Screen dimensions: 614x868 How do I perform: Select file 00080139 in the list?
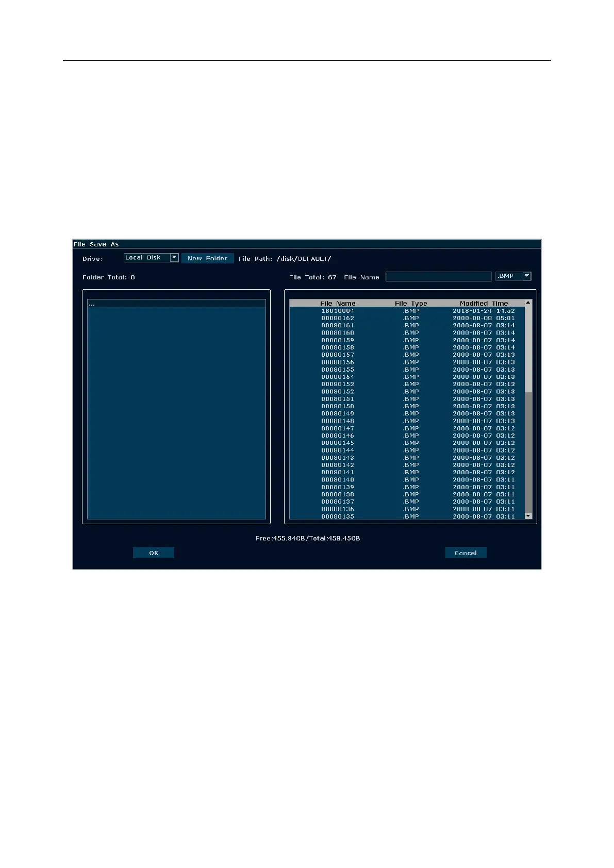point(407,487)
